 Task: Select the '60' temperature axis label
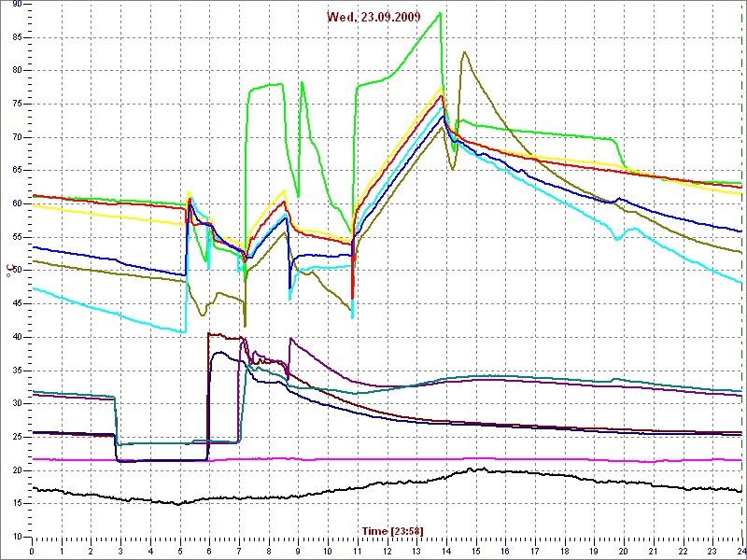18,203
